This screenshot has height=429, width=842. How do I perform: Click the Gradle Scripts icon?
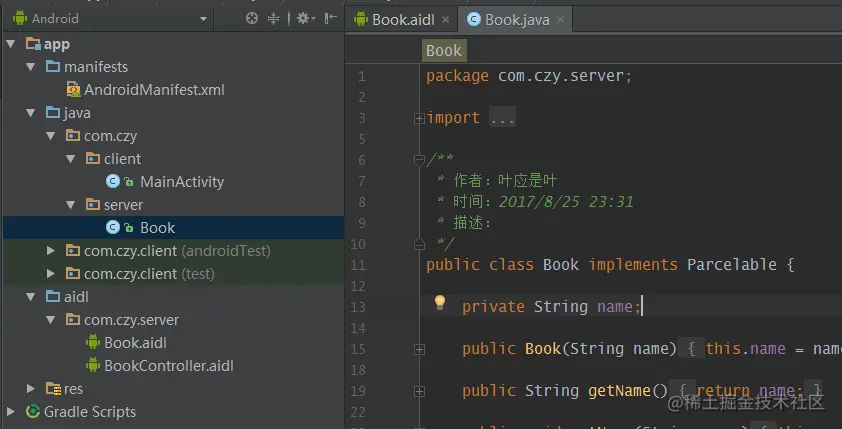click(x=33, y=411)
